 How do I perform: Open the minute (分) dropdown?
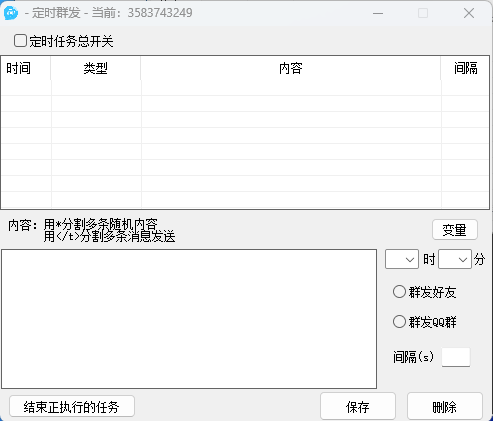coord(455,259)
